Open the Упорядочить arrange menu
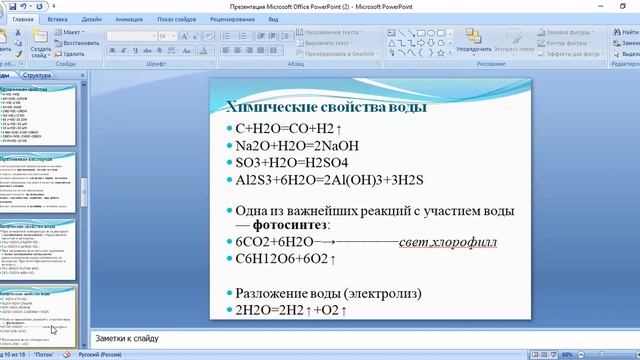640x360 pixels. (473, 42)
